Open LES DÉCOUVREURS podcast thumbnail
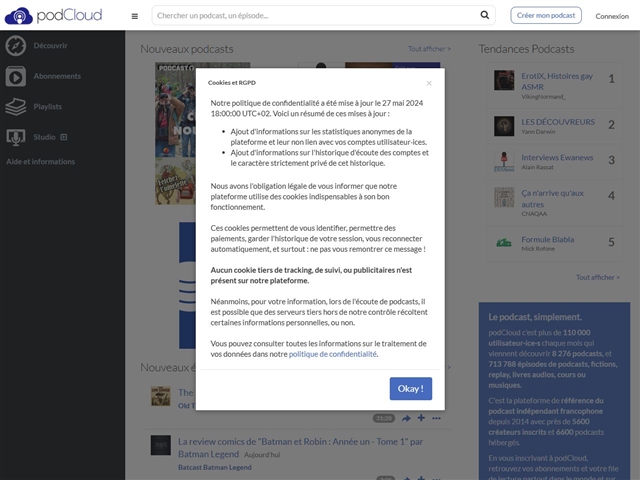640x480 pixels. pos(505,127)
